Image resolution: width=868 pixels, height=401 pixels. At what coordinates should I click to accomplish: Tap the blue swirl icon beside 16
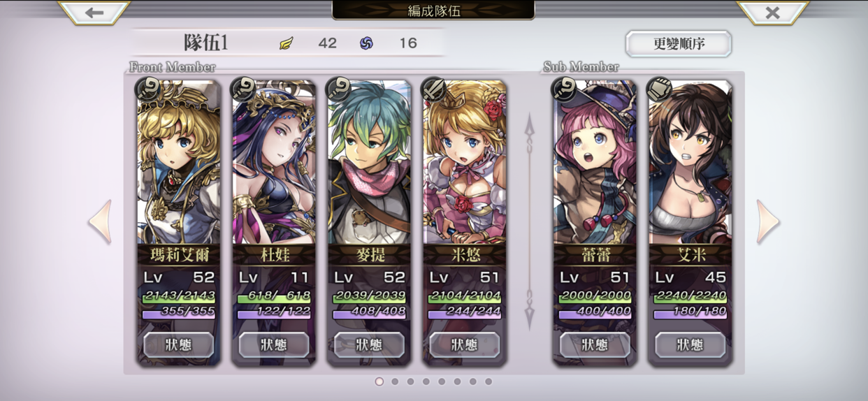366,43
